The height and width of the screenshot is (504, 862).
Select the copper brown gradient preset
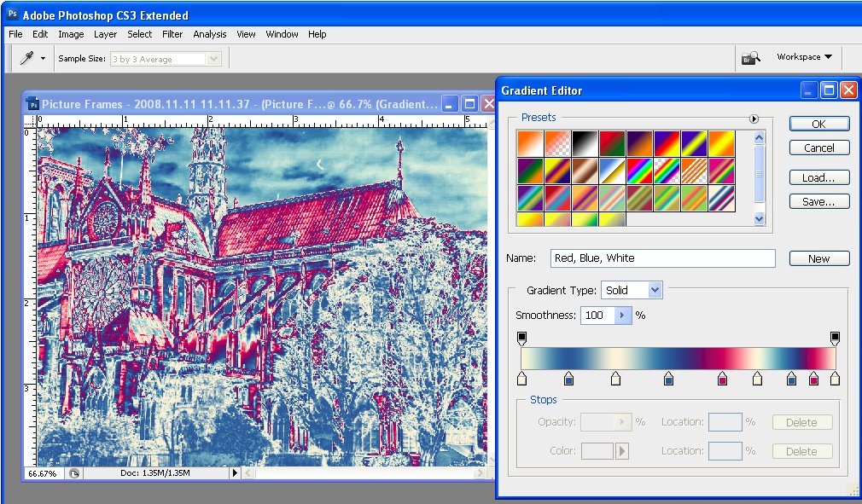pyautogui.click(x=585, y=171)
